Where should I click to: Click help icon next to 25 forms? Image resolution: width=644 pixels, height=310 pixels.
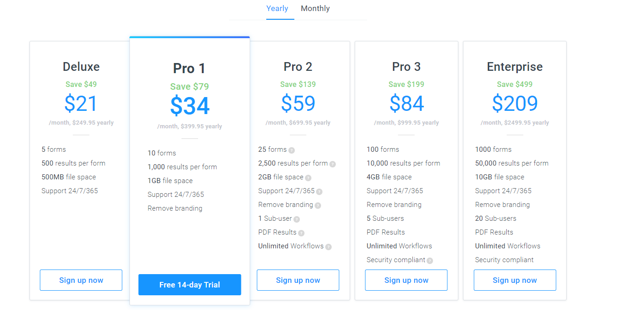coord(292,150)
